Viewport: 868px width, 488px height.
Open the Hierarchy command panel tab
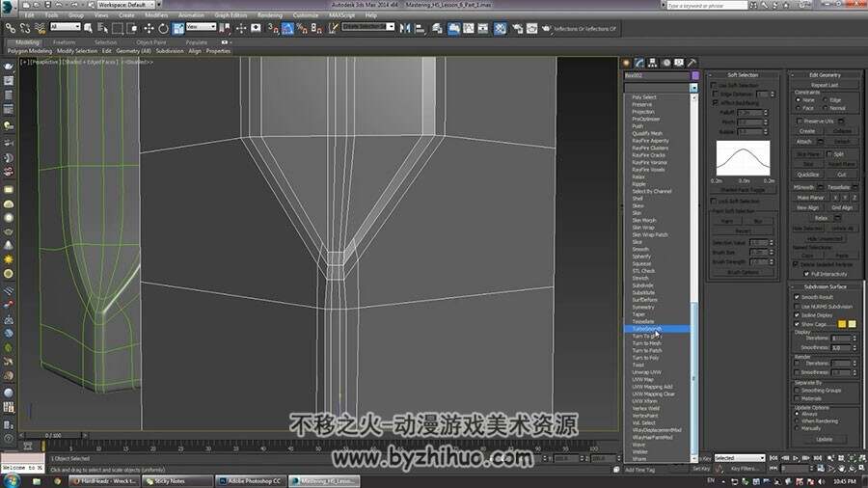(653, 63)
